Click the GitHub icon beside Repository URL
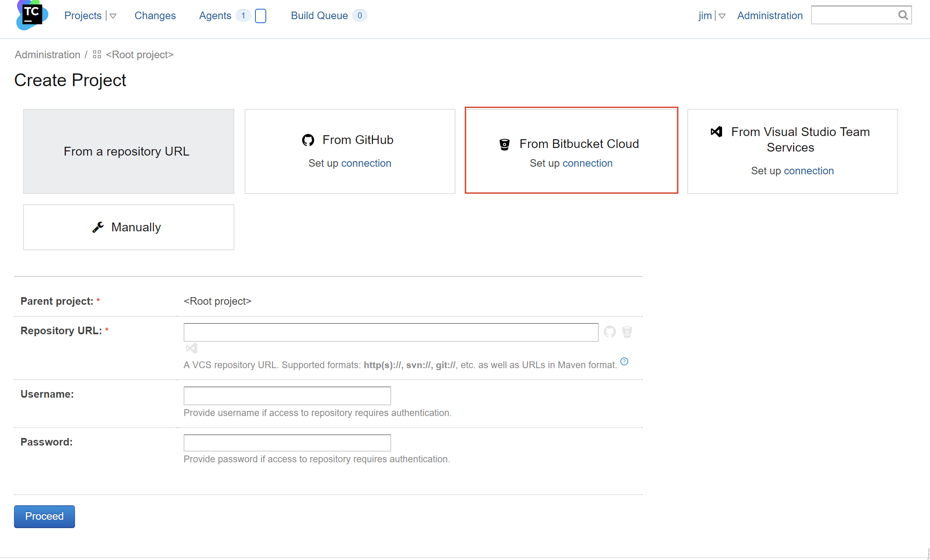 click(609, 331)
